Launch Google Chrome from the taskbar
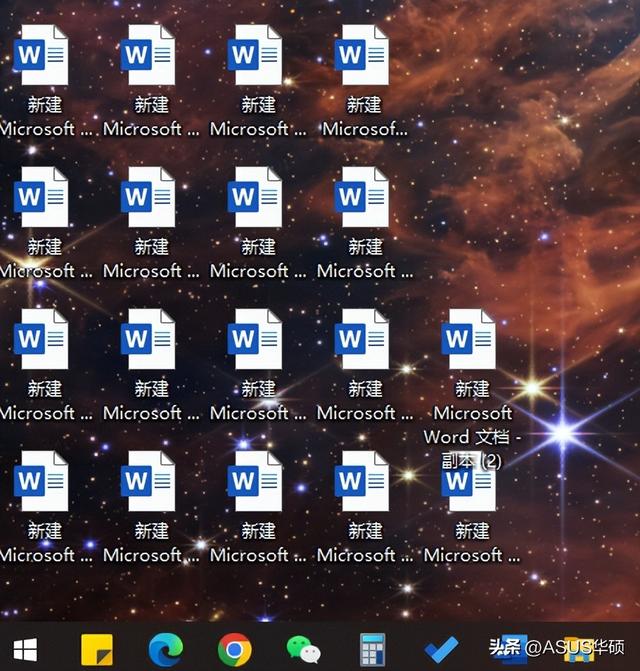 (x=234, y=650)
